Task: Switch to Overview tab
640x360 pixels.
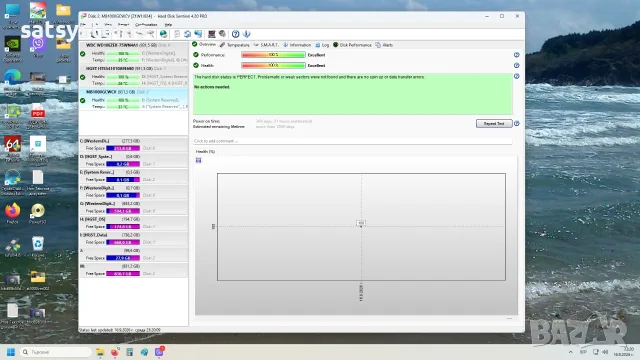Action: [204, 44]
